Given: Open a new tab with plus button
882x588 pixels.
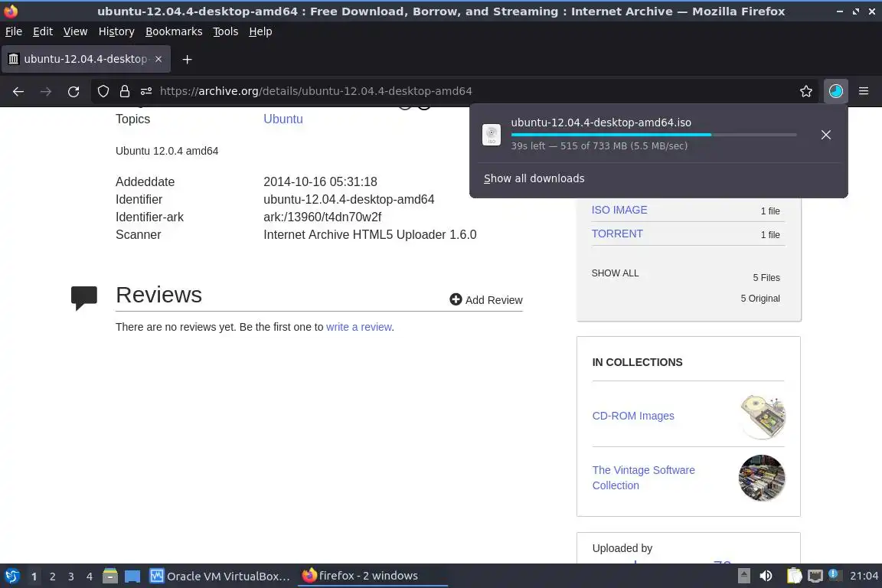Looking at the screenshot, I should click(188, 59).
